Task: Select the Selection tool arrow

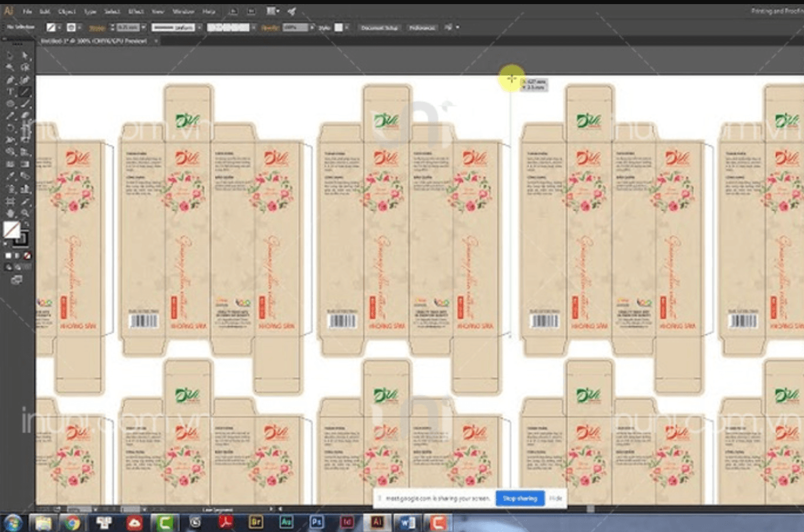Action: 10,55
